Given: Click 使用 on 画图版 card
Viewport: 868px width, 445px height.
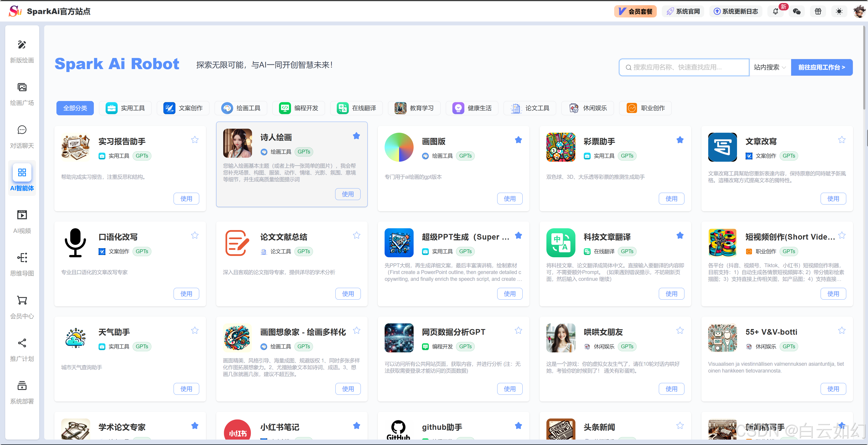Looking at the screenshot, I should (509, 199).
